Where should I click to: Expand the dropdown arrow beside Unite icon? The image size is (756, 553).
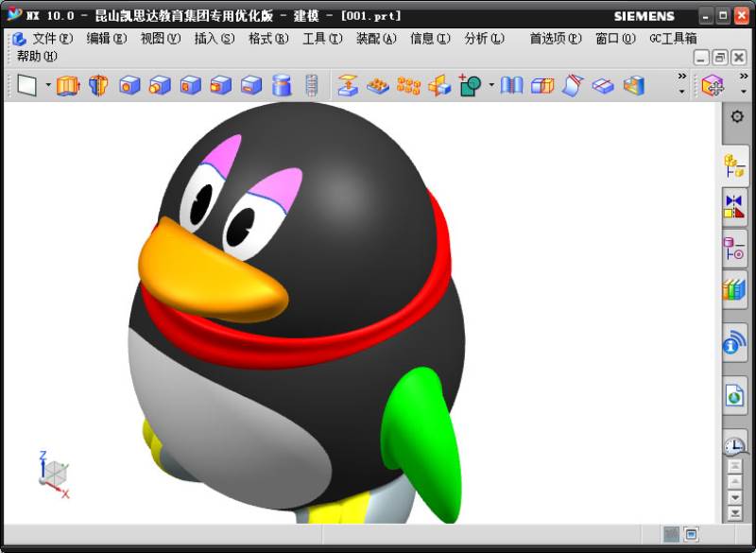[491, 86]
